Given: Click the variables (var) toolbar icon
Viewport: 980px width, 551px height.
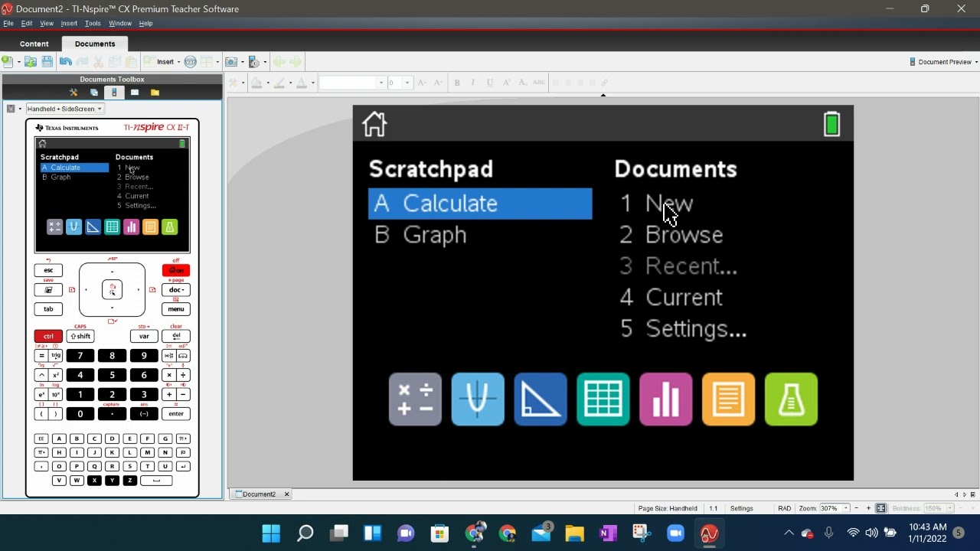Looking at the screenshot, I should (191, 62).
